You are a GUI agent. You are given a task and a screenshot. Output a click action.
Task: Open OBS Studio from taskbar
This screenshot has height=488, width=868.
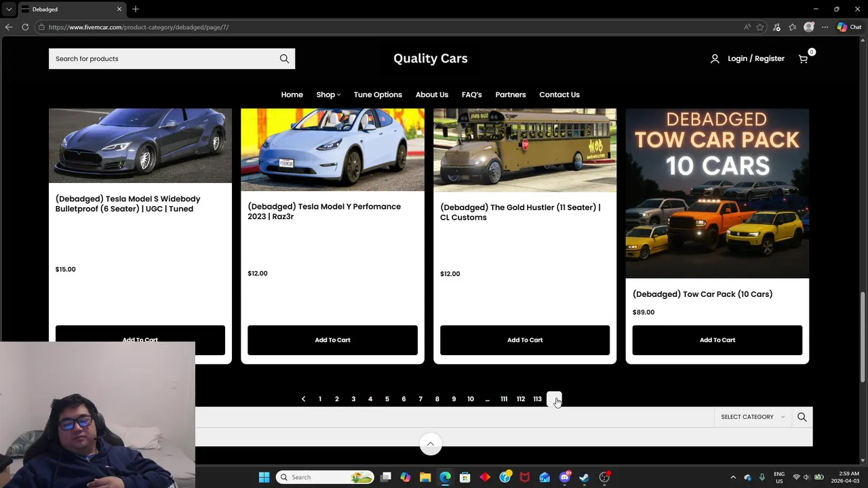(604, 477)
